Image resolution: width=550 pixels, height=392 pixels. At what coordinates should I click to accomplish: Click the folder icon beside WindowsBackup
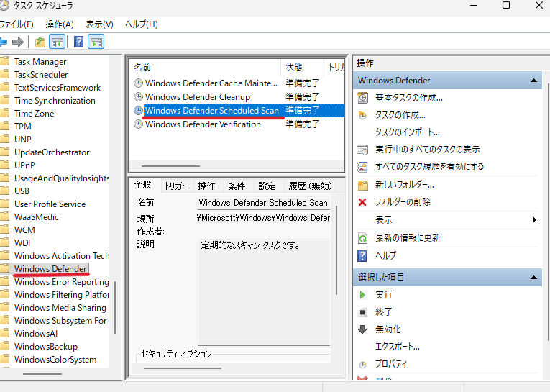(x=4, y=347)
